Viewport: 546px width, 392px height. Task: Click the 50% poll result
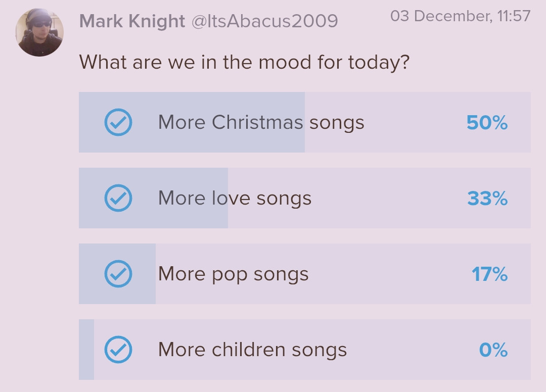[x=487, y=123]
